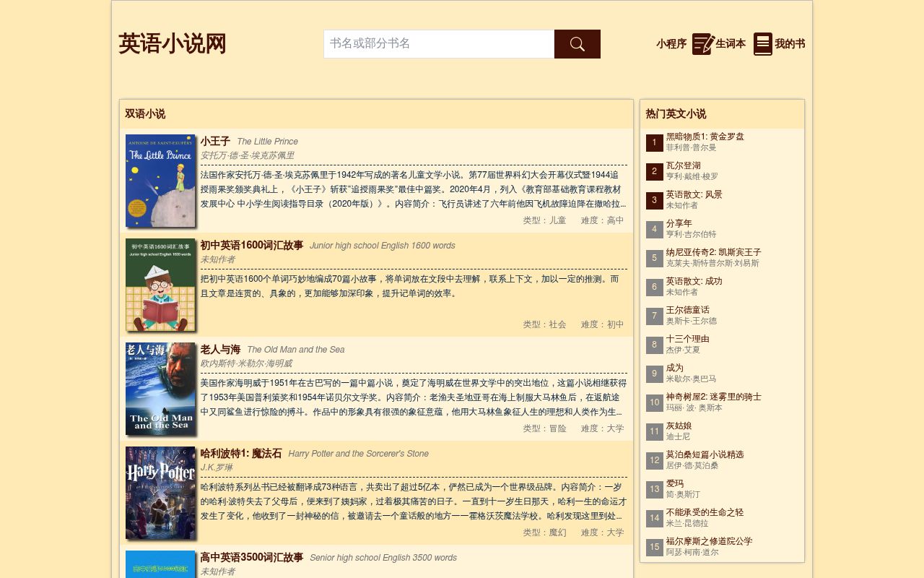
Task: Click English subtitle Harry Potter and the Sorcerer's Stone
Action: coord(359,454)
